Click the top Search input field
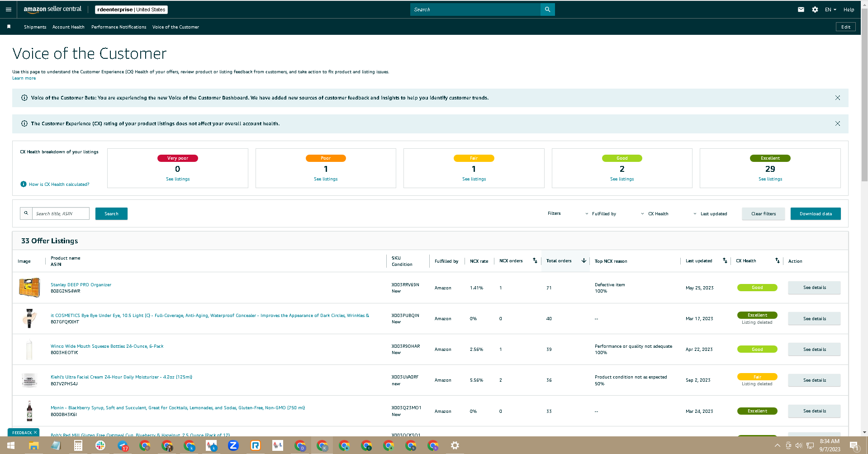 (475, 9)
